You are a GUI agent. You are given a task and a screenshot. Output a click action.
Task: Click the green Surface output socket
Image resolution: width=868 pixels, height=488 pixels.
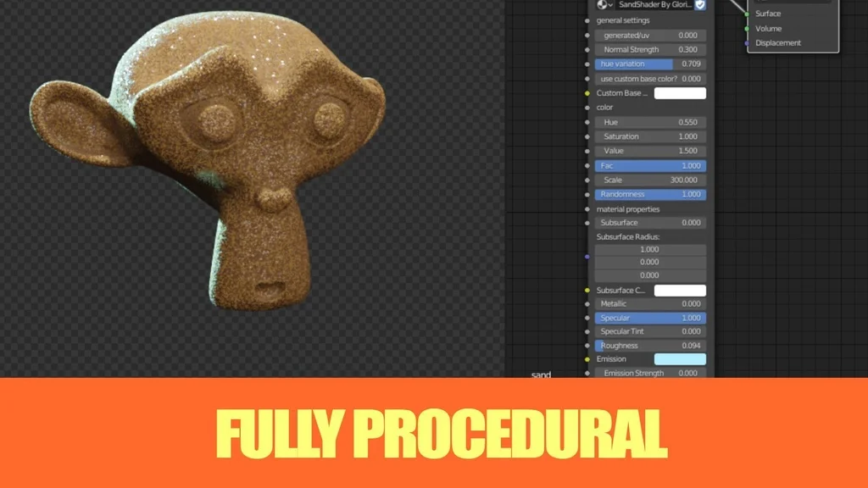pos(748,14)
